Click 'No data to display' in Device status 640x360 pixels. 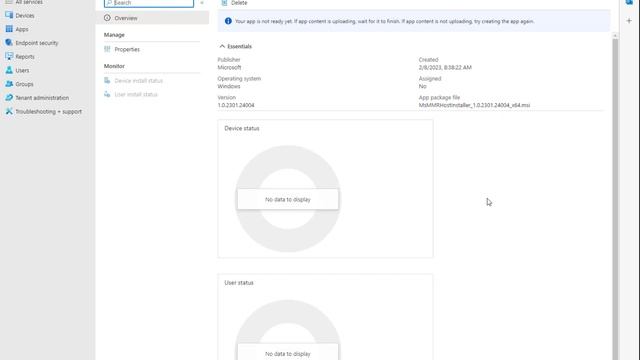coord(288,199)
